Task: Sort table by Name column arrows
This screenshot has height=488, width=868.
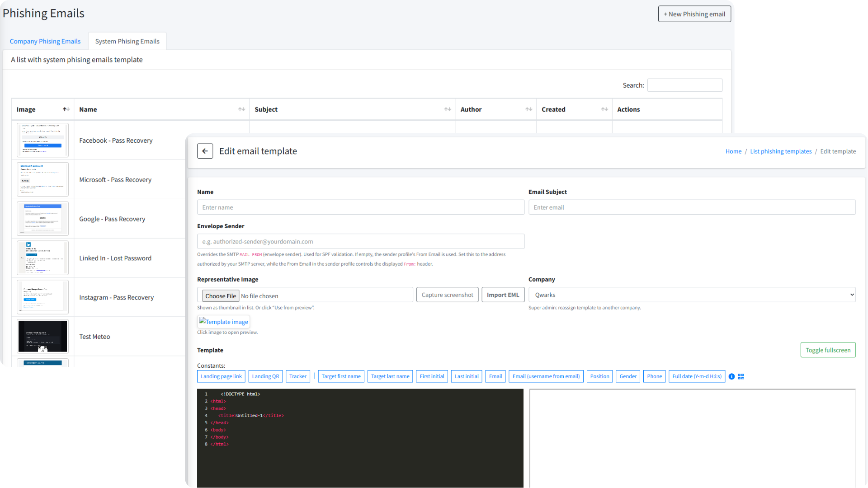Action: [241, 109]
